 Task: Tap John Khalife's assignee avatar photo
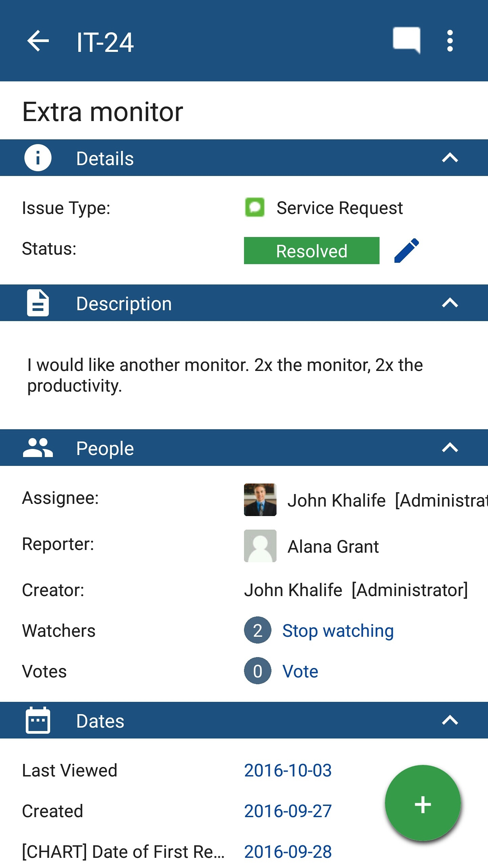[260, 500]
